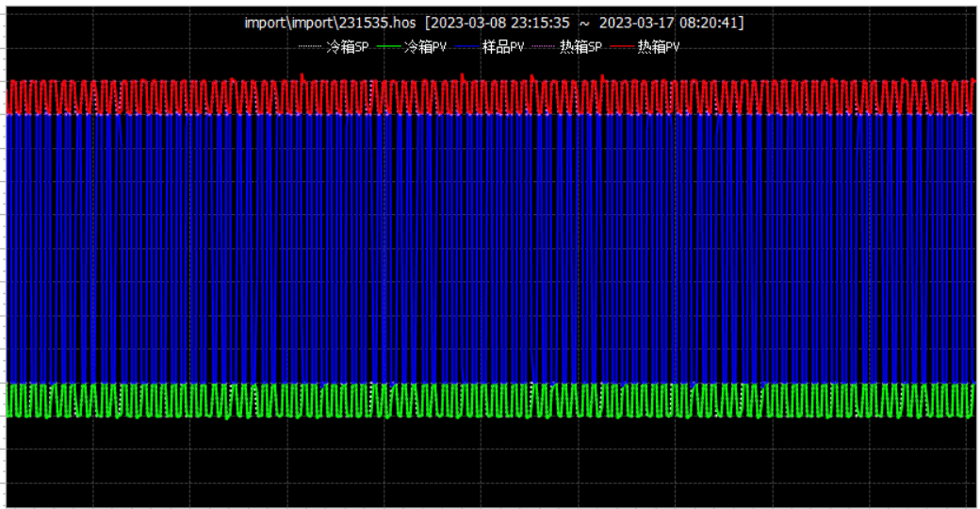Image resolution: width=980 pixels, height=509 pixels.
Task: Click the 热箱PV legend entry
Action: point(645,47)
